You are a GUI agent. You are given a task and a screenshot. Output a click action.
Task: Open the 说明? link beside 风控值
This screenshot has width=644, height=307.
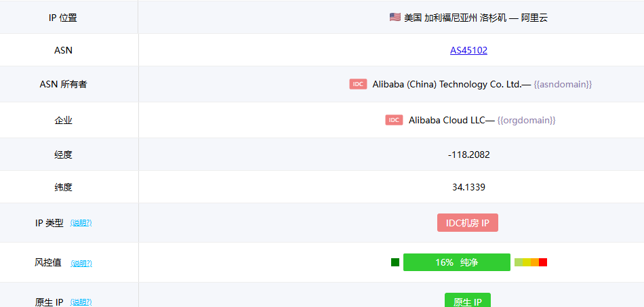(x=81, y=263)
